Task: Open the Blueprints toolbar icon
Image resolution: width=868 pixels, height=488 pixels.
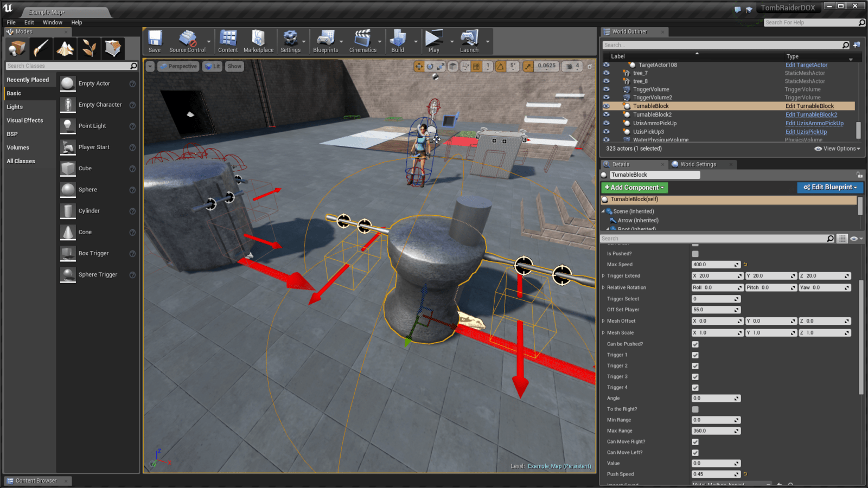Action: (325, 41)
